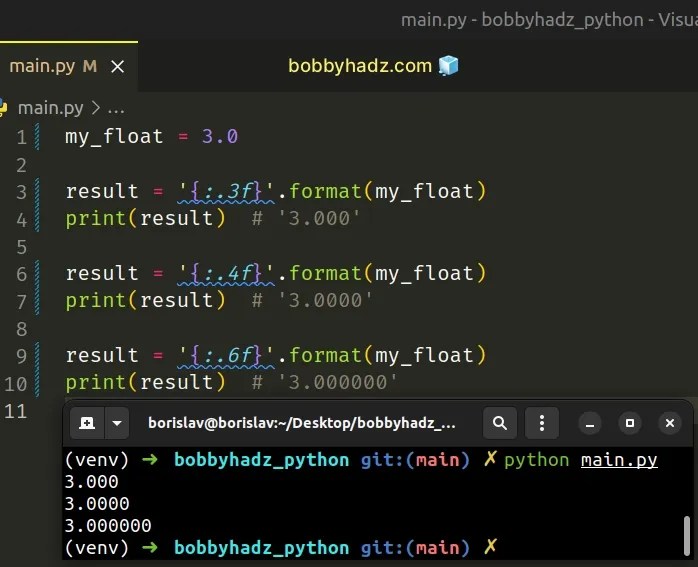The width and height of the screenshot is (698, 567).
Task: Maximize the terminal window
Action: tap(630, 423)
